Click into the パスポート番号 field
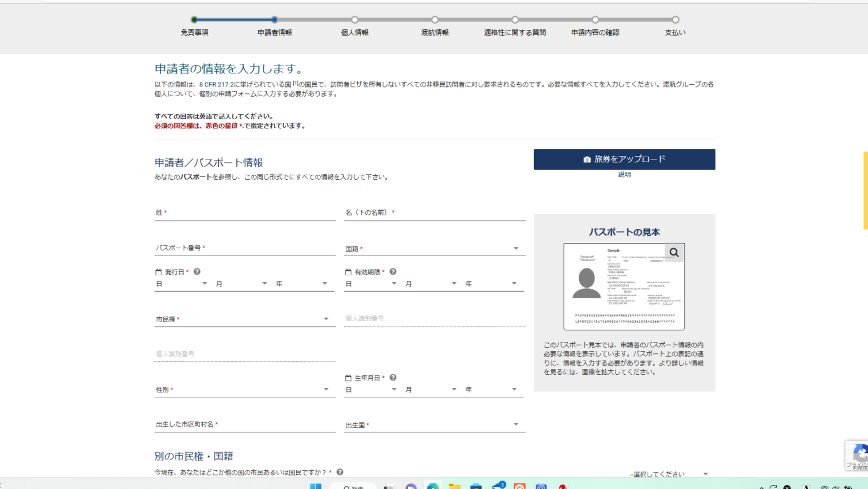 pyautogui.click(x=245, y=248)
